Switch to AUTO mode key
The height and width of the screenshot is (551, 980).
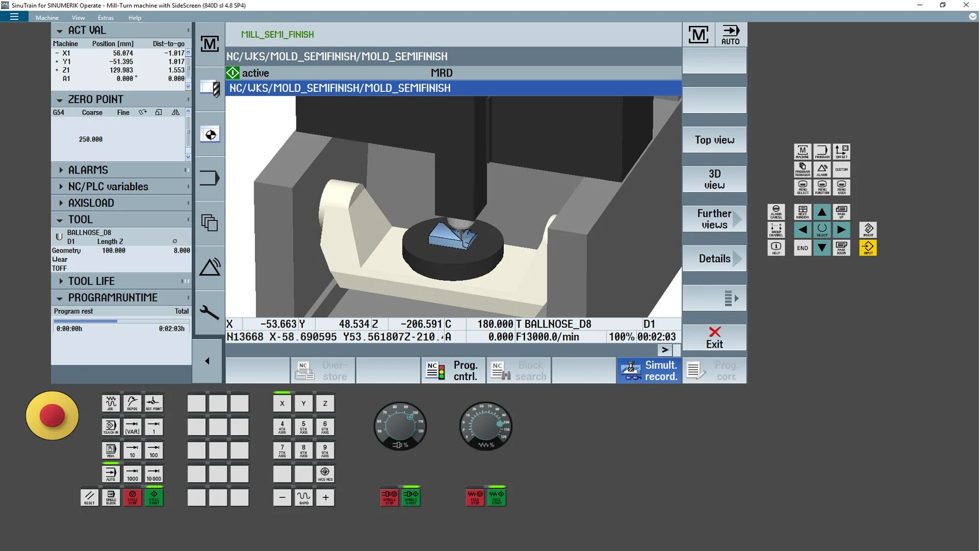[111, 473]
